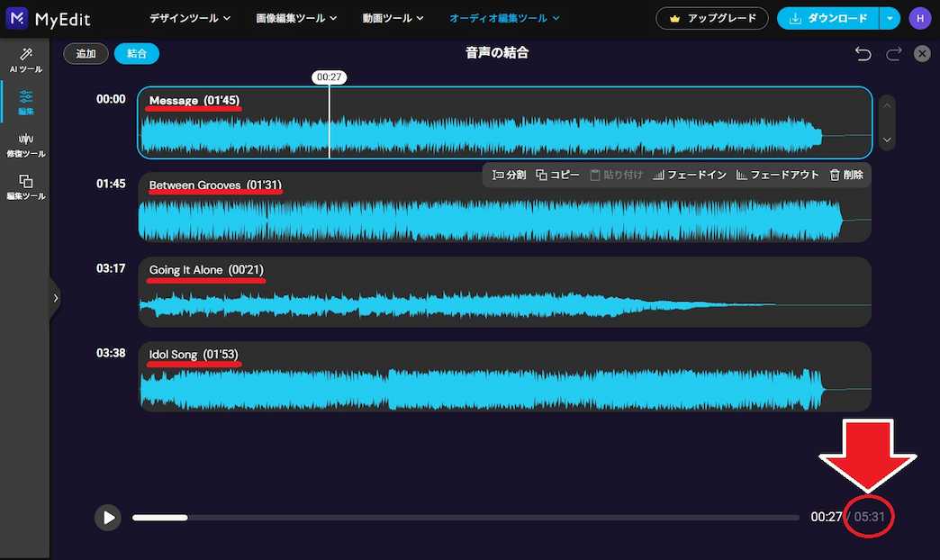Expand the collapsed left side panel
Screen dimensions: 940x560
[x=56, y=297]
